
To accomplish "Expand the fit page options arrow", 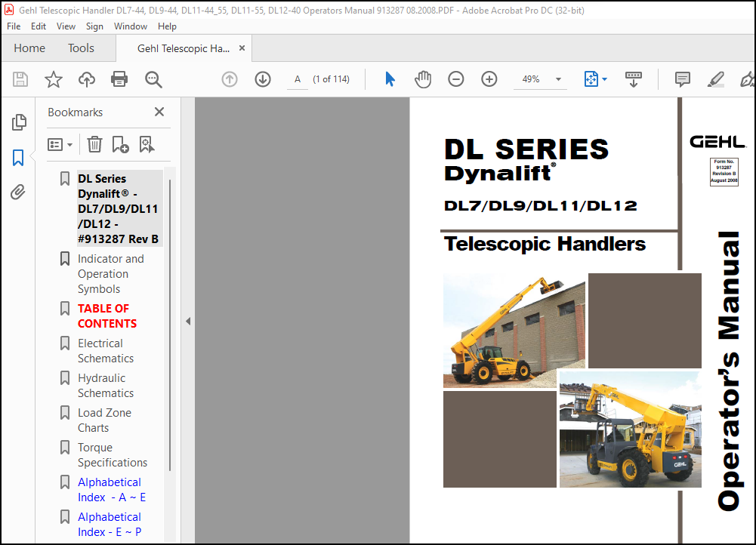I will point(605,79).
